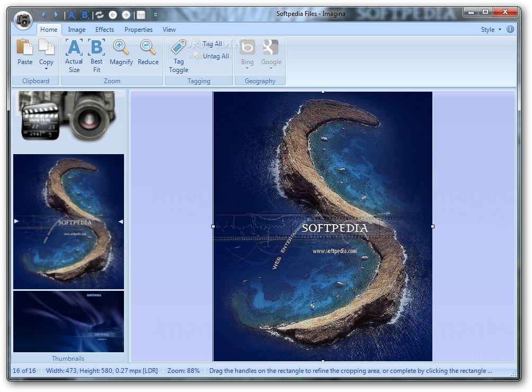Click the left crop rectangle handle
Screen dimensions: 532x392
click(x=213, y=226)
